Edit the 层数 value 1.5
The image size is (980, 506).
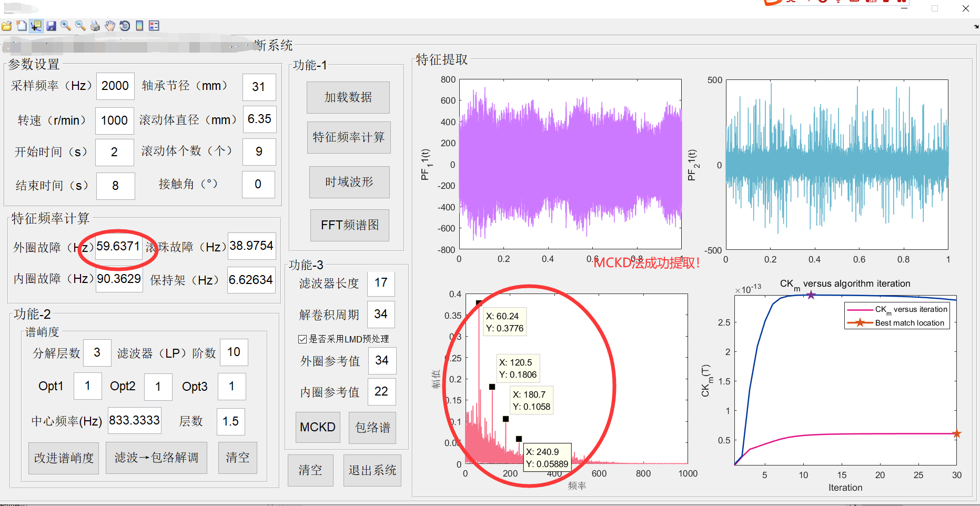click(x=230, y=422)
